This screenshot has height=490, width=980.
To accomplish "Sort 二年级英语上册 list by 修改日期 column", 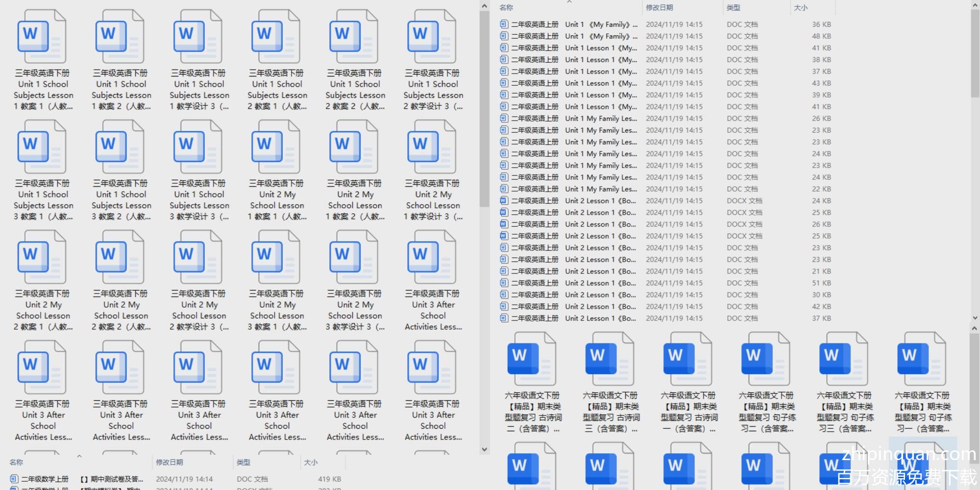I will (x=659, y=8).
